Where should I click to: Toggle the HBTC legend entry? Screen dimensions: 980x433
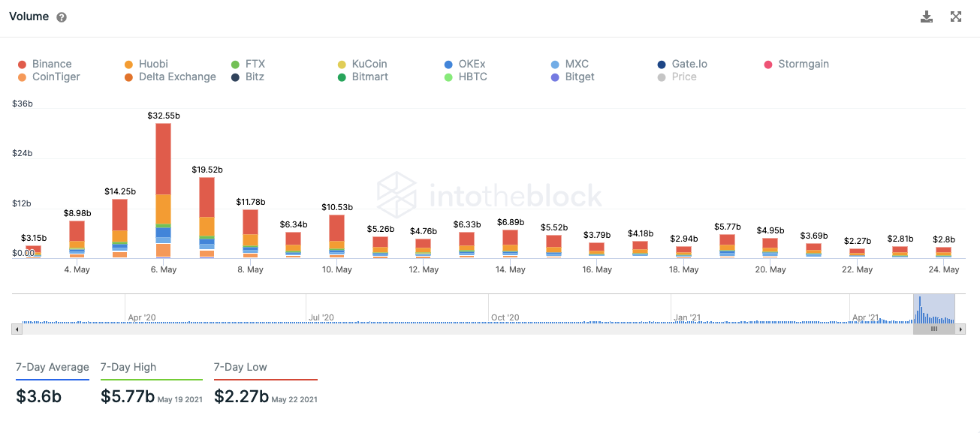click(x=465, y=77)
